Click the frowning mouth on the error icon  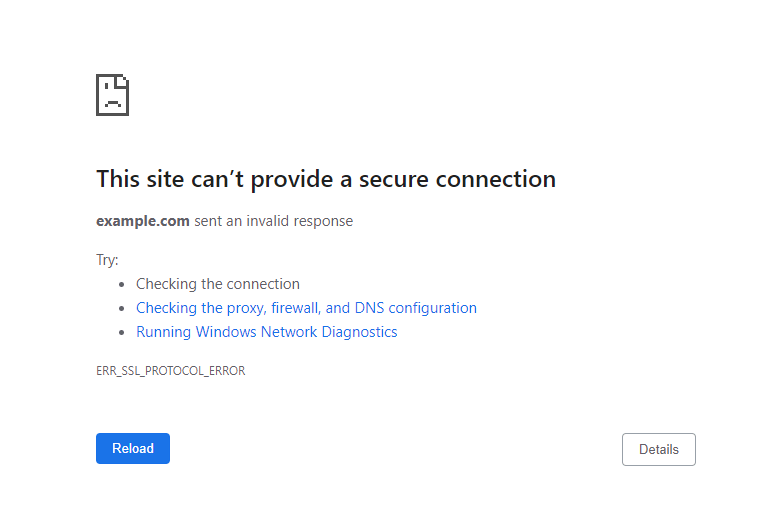click(x=112, y=103)
